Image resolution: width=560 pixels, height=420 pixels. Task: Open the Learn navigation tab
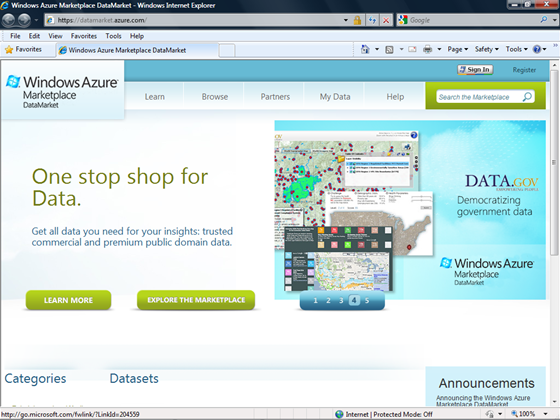click(155, 96)
